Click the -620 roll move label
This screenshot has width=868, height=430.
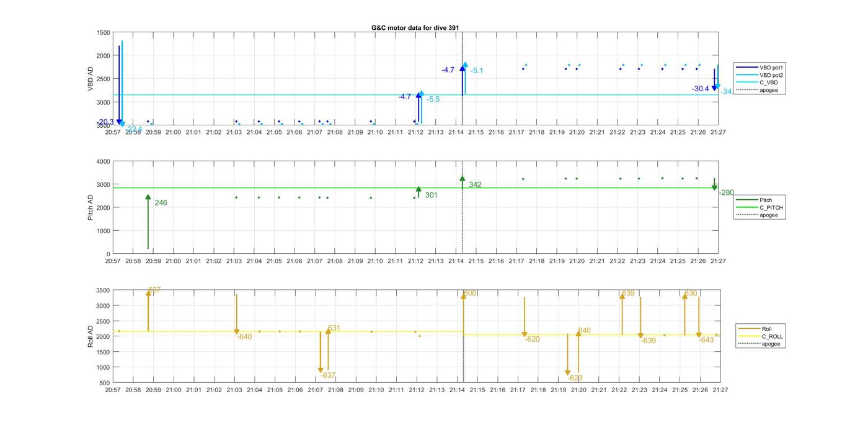pyautogui.click(x=532, y=339)
